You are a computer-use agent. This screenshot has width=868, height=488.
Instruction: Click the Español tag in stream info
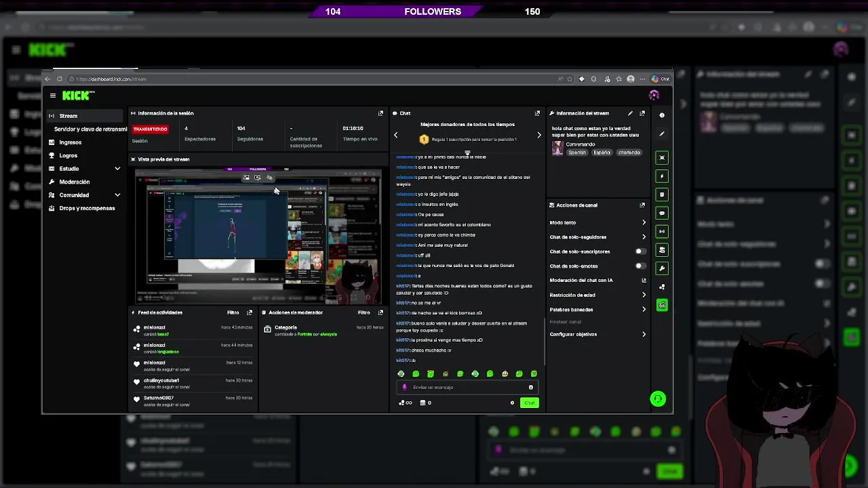tap(601, 152)
